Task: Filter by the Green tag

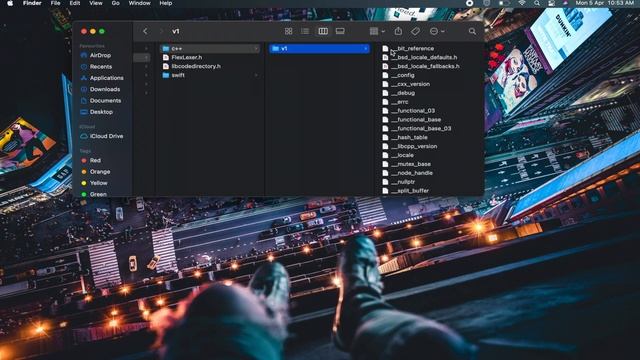Action: [x=98, y=194]
